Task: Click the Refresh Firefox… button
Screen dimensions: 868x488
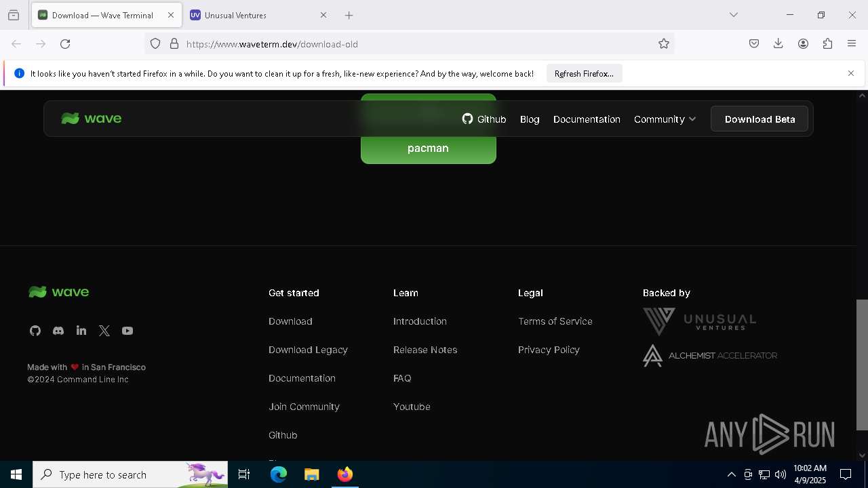Action: (x=584, y=74)
